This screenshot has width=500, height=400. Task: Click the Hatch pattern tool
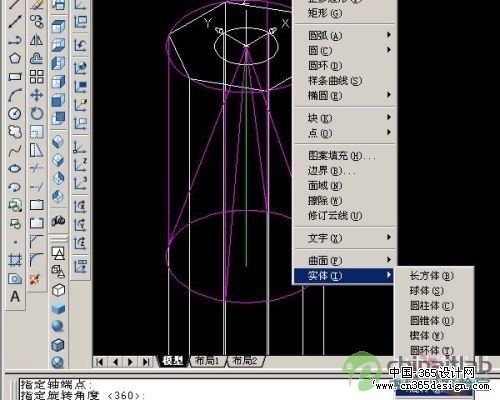[x=15, y=260]
